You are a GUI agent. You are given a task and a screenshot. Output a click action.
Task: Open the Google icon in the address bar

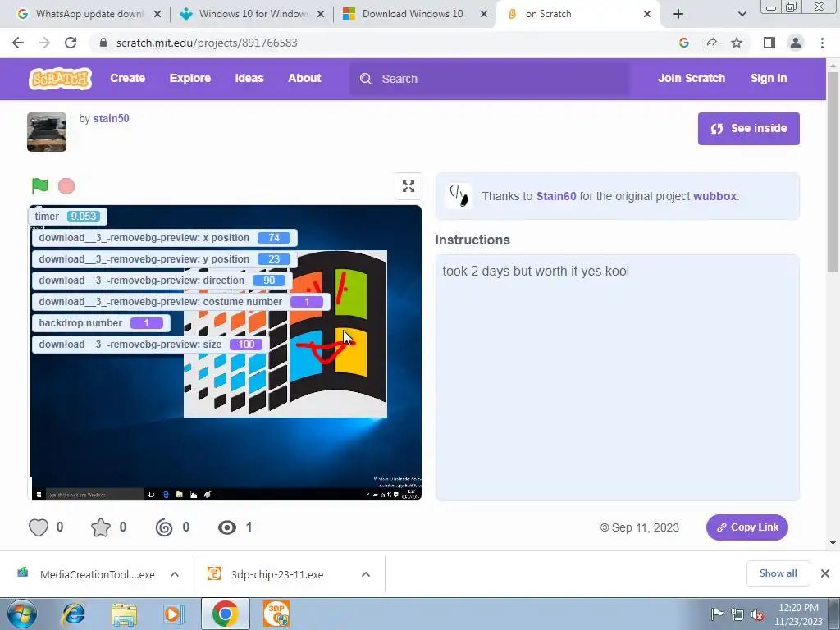point(684,43)
